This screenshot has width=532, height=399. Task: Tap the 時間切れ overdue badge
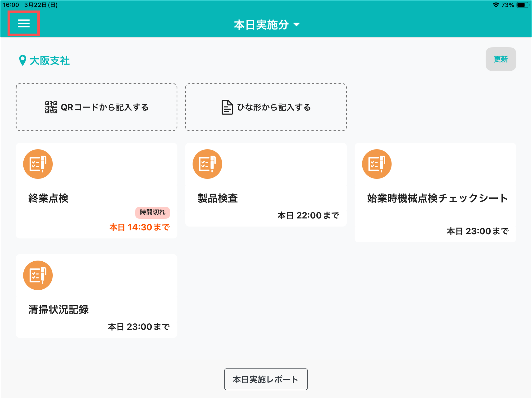pyautogui.click(x=152, y=212)
